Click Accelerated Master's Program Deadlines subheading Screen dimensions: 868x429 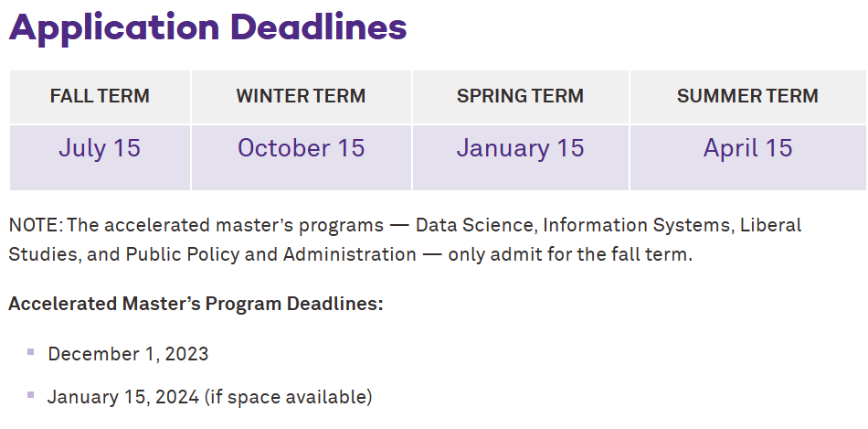pyautogui.click(x=196, y=305)
